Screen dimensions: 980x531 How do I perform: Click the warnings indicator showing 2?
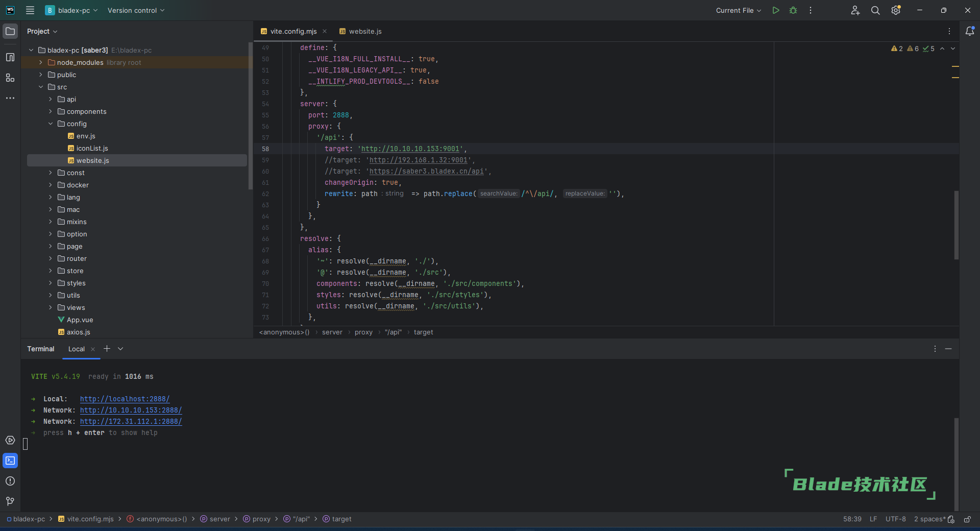pyautogui.click(x=897, y=49)
